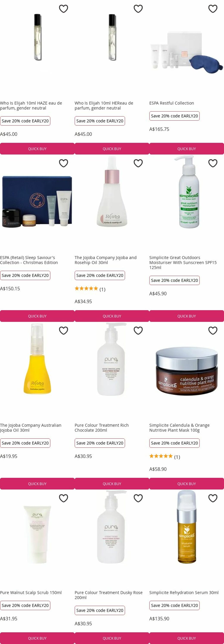Quick buy Pure Colour Treatment Rich Chocolate
Viewport: 224px width, 644px height.
click(112, 483)
